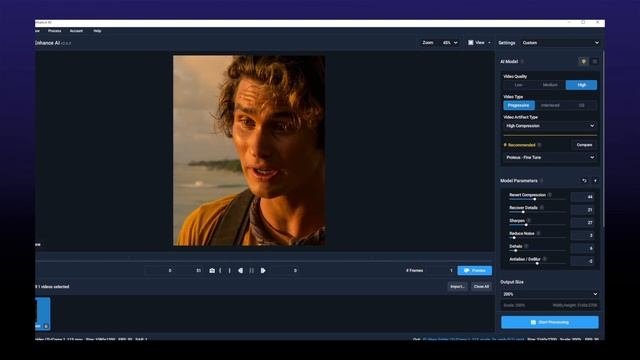The image size is (640, 360).
Task: Click the Import button
Action: click(458, 287)
